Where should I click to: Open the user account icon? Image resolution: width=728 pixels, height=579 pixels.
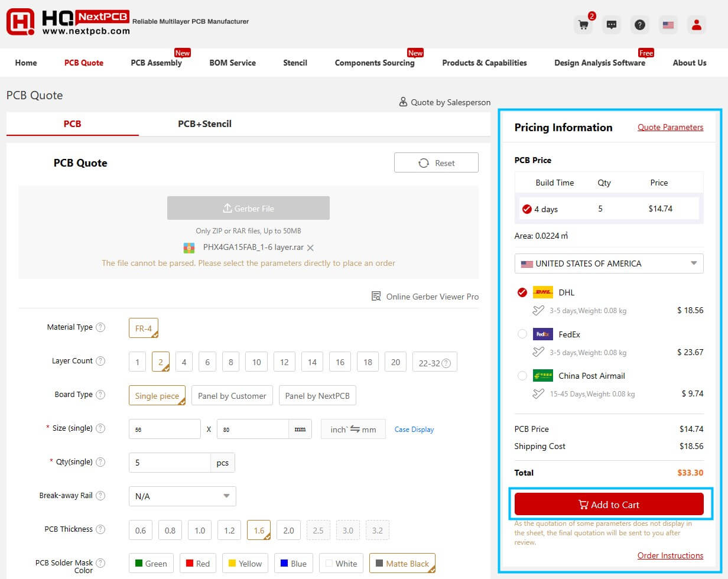697,25
